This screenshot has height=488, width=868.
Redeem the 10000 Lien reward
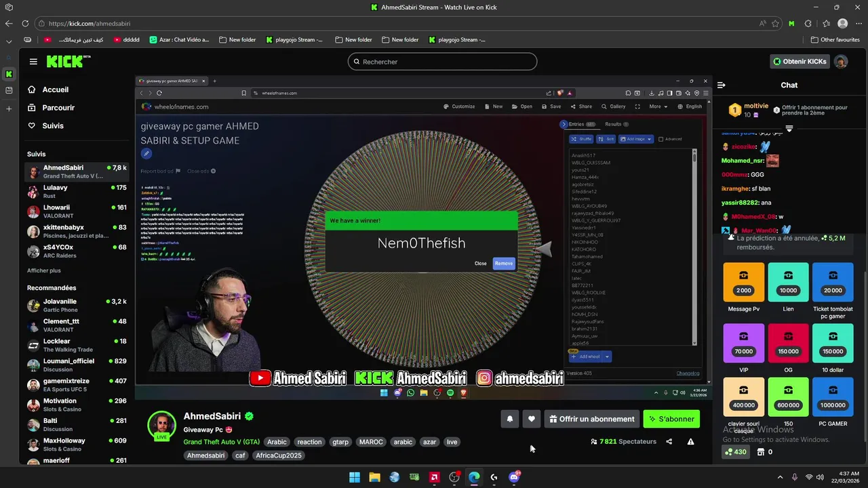(788, 282)
